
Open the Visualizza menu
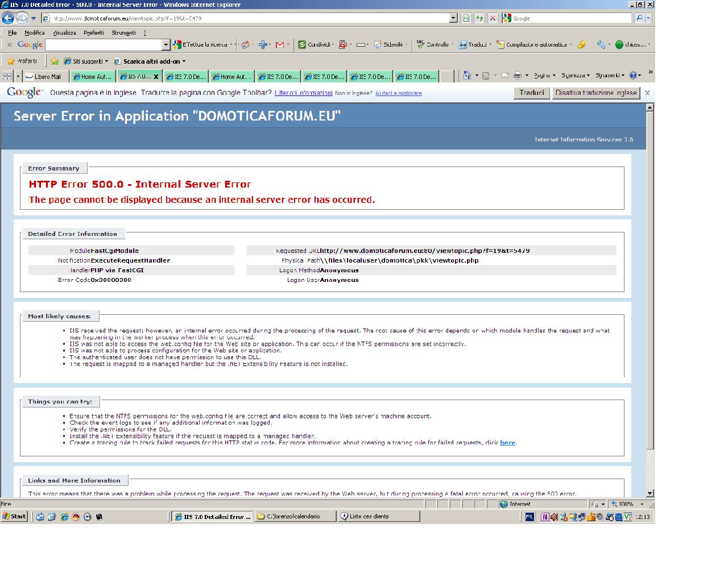[64, 32]
